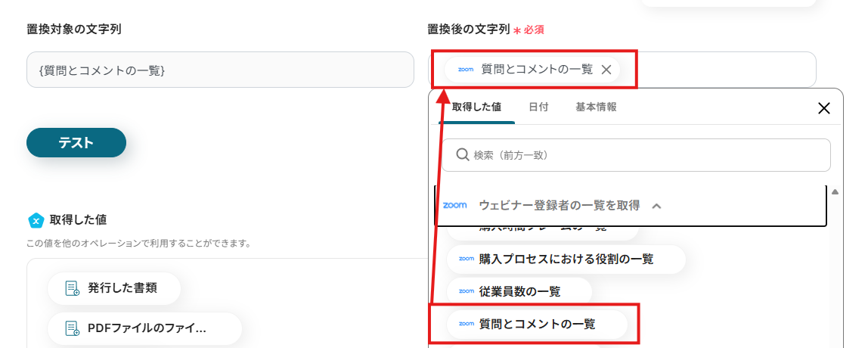Click the file icon beside PDFファイルのファイ...

(72, 328)
